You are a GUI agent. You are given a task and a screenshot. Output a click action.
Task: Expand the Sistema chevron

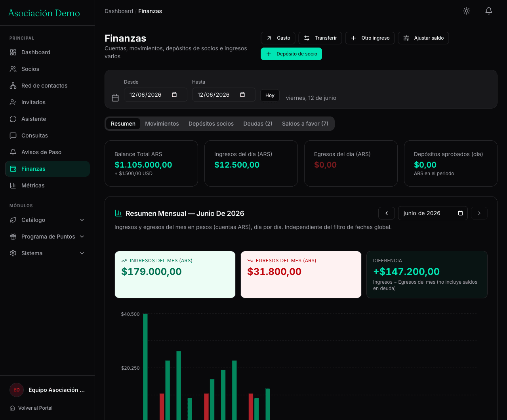pos(82,253)
